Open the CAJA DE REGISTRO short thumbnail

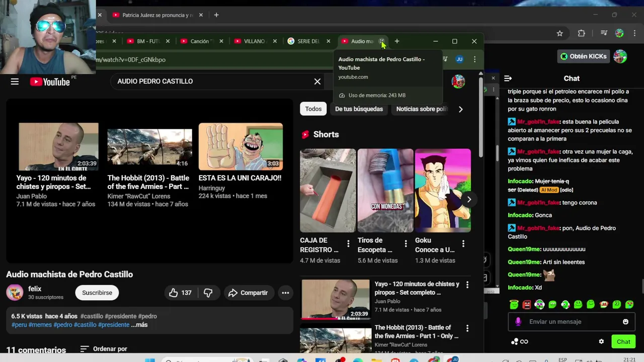[328, 191]
